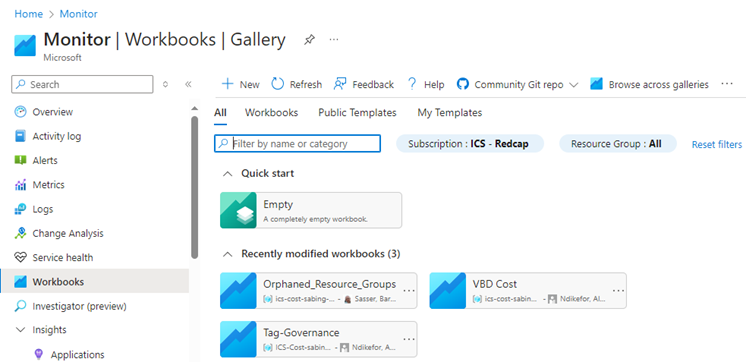Go to Home breadcrumb link
This screenshot has height=362, width=746.
pos(29,14)
